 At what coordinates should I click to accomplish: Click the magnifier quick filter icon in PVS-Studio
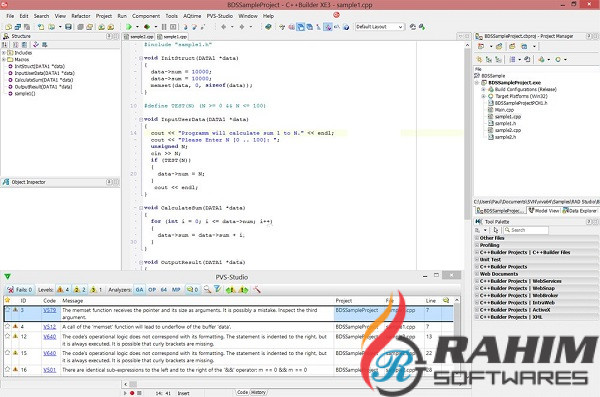pos(207,290)
